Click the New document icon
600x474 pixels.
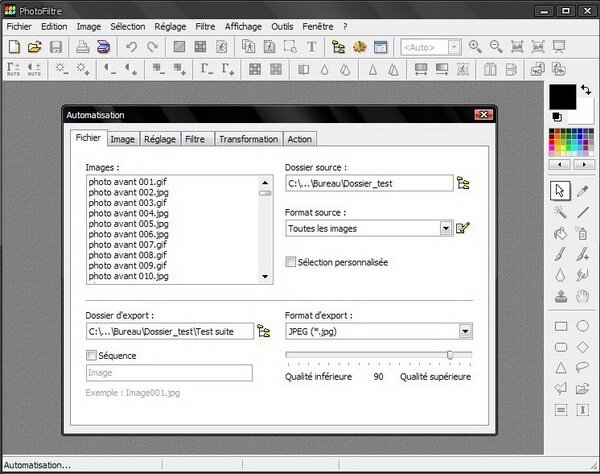tap(14, 47)
